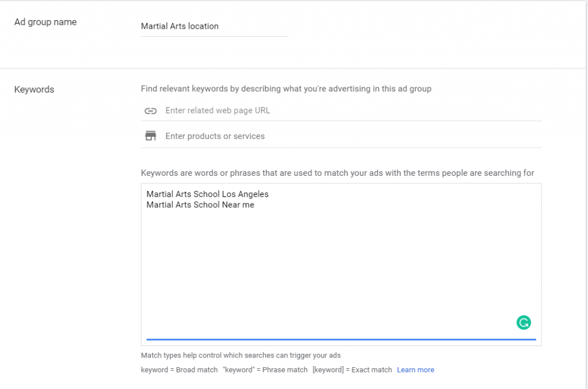Click the storefront icon beside products field

[x=150, y=136]
